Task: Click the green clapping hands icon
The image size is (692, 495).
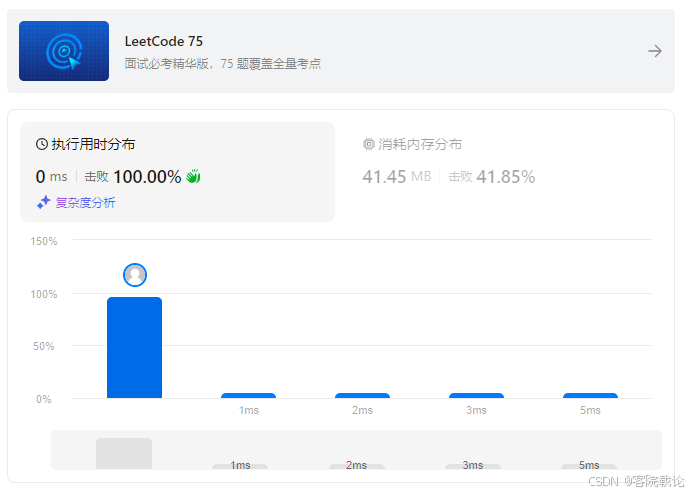Action: click(x=193, y=176)
